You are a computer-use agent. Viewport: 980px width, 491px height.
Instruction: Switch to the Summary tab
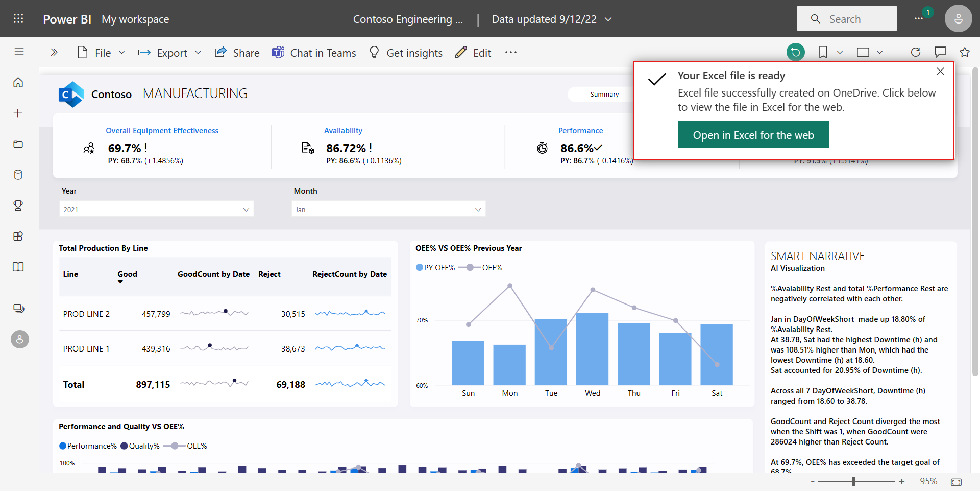point(605,94)
